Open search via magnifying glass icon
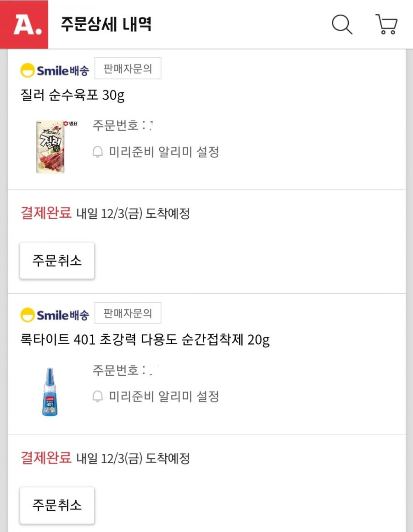The width and height of the screenshot is (413, 532). [342, 24]
